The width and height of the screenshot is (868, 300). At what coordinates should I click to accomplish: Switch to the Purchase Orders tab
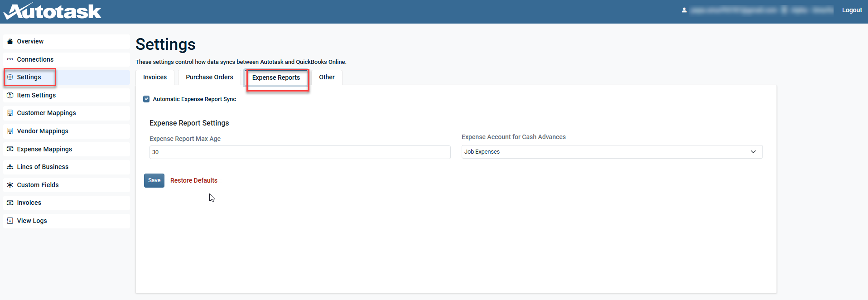coord(209,77)
